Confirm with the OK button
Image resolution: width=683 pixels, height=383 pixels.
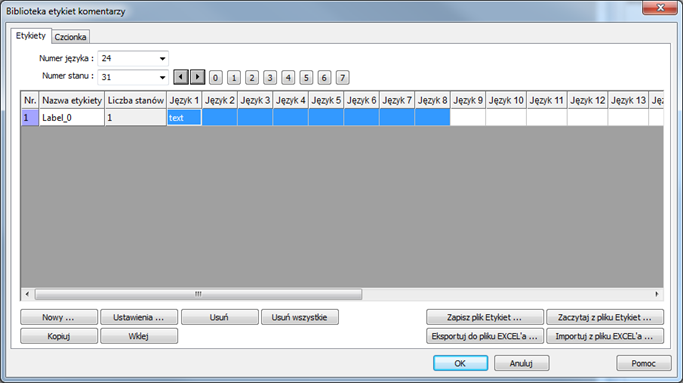[460, 363]
